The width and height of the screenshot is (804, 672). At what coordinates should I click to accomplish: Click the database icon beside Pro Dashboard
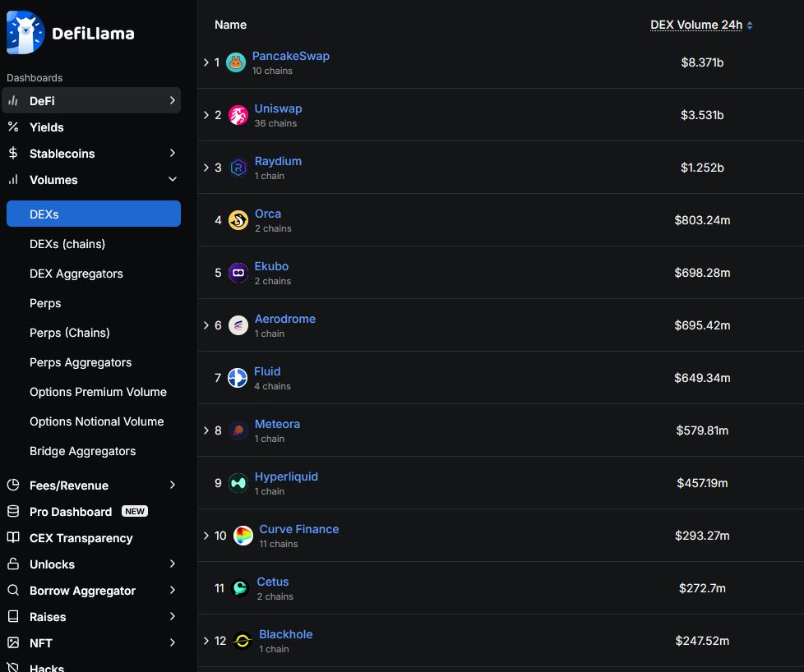tap(12, 511)
